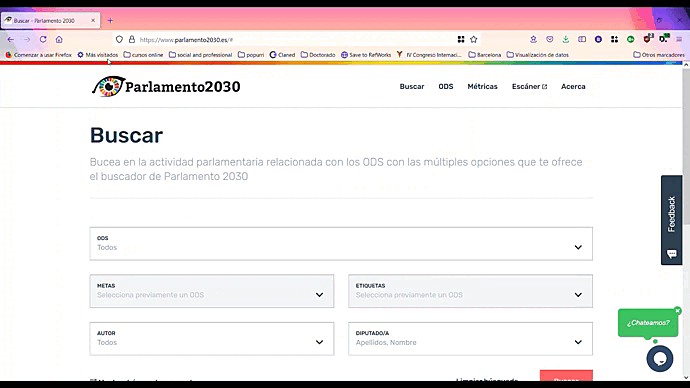Click the Feedback speech bubble icon

[x=672, y=254]
